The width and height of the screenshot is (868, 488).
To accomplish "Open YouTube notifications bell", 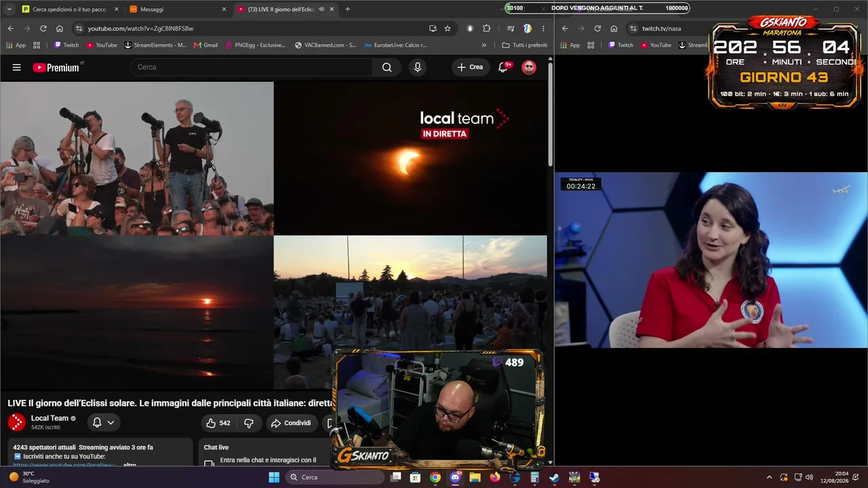I will point(503,67).
